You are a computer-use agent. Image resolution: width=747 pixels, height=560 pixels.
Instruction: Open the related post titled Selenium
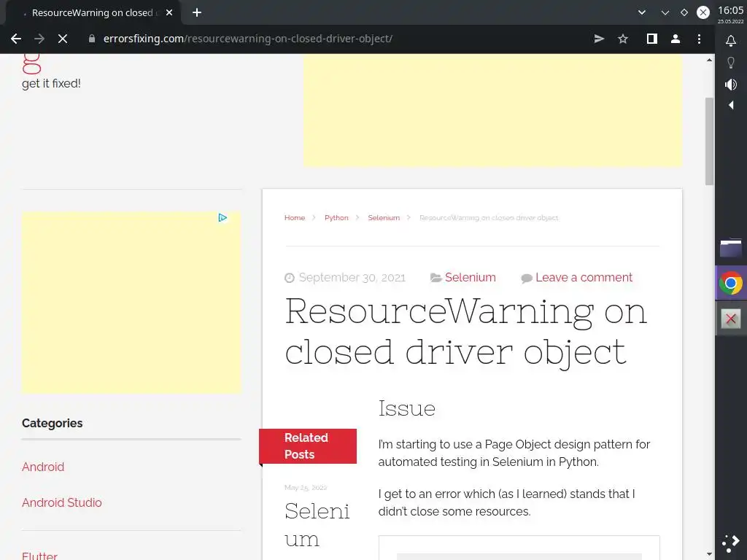[x=317, y=525]
